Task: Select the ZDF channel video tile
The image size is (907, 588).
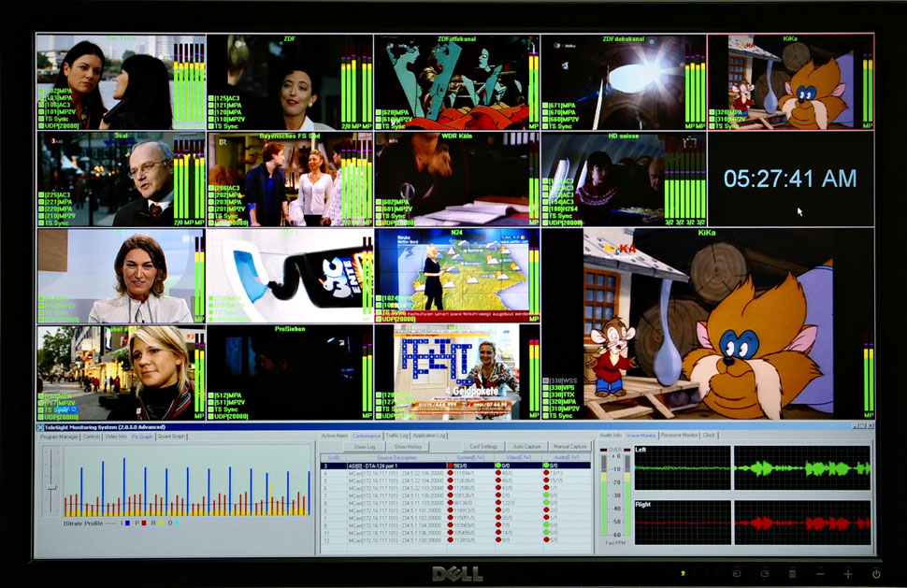Action: [289, 82]
